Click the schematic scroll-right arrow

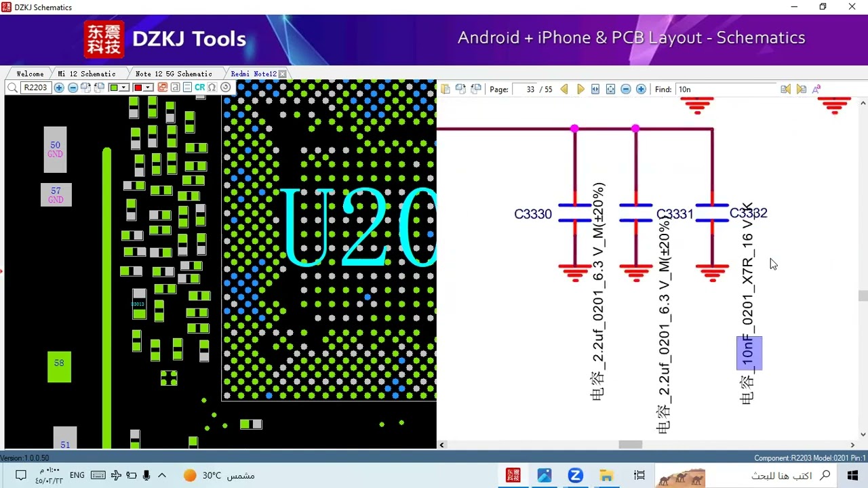pyautogui.click(x=854, y=445)
